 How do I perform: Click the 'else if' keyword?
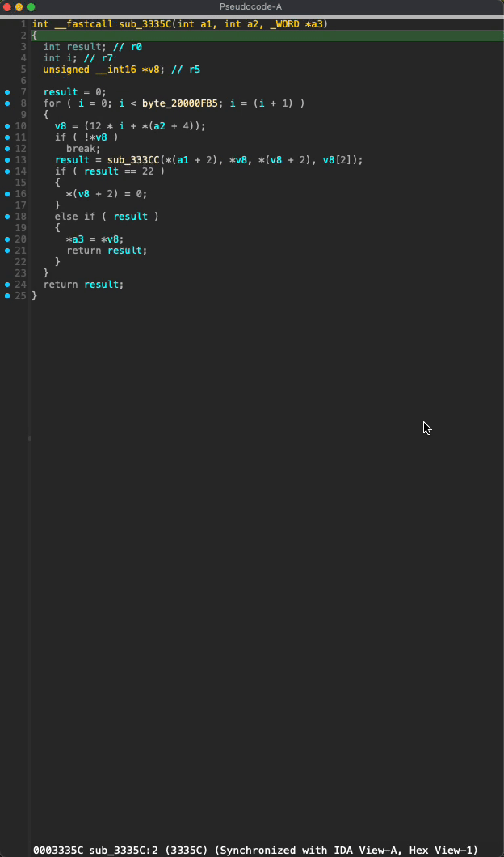point(75,217)
